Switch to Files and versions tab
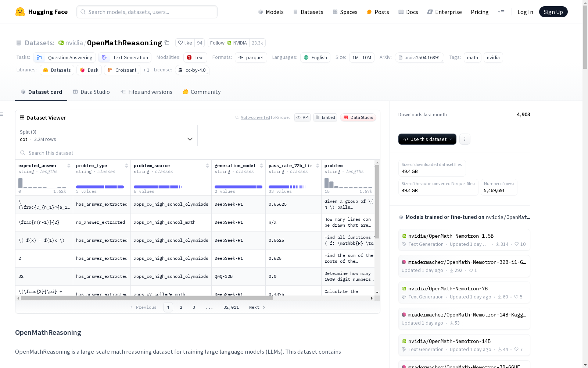The image size is (588, 368). tap(146, 92)
